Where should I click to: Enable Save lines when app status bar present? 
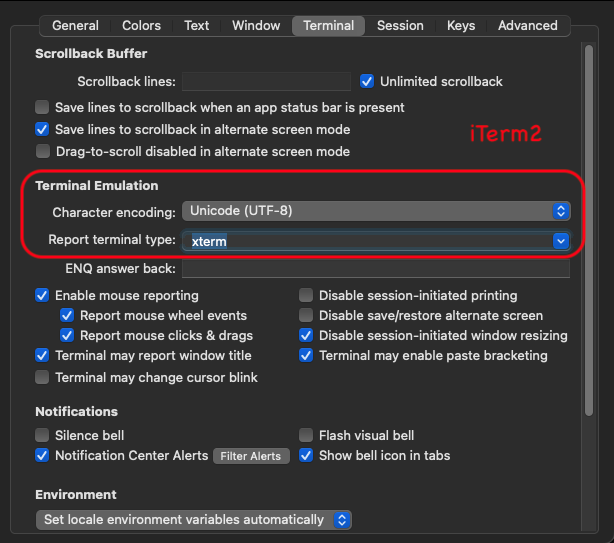42,107
